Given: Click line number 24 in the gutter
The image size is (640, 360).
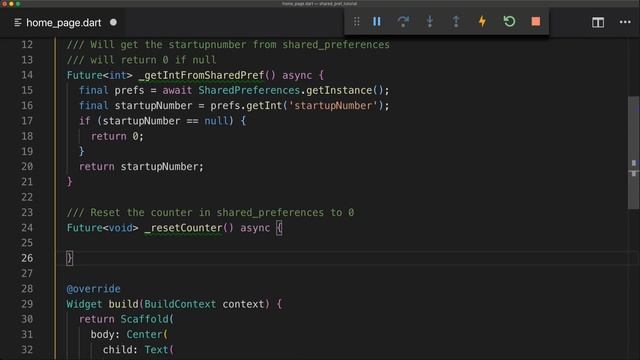Looking at the screenshot, I should click(27, 228).
